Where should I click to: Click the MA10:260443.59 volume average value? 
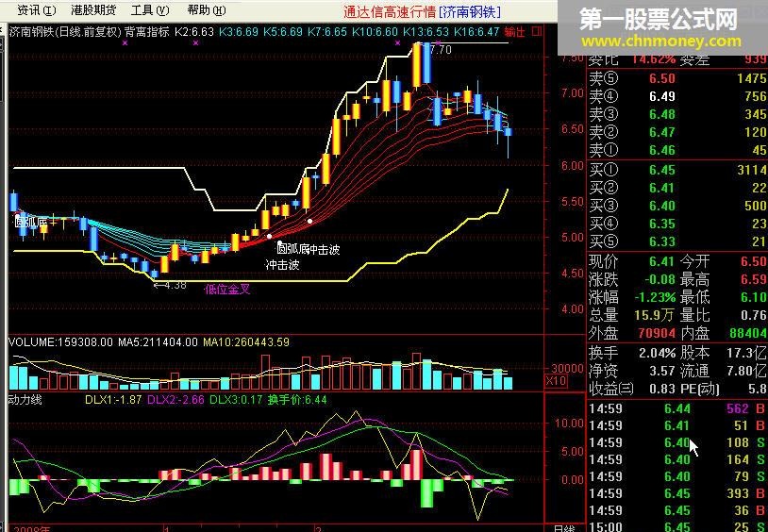[246, 341]
